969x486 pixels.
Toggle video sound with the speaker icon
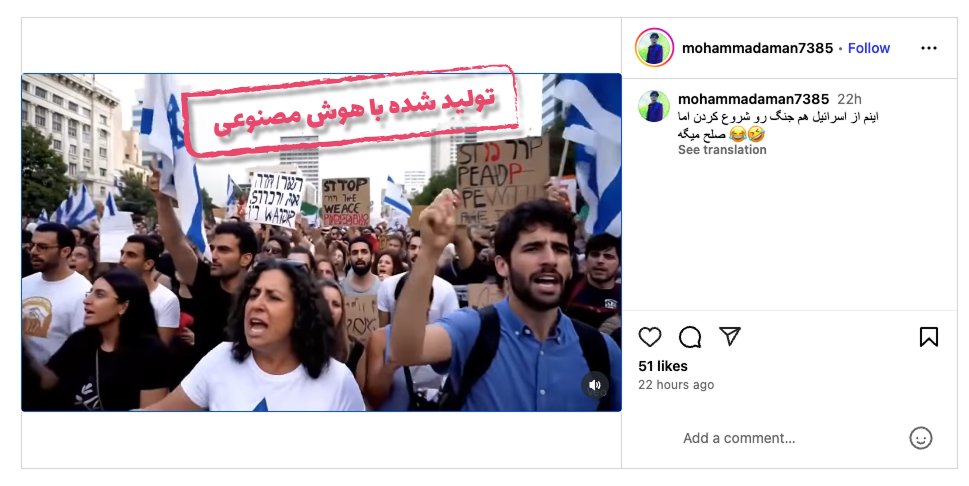pyautogui.click(x=595, y=385)
